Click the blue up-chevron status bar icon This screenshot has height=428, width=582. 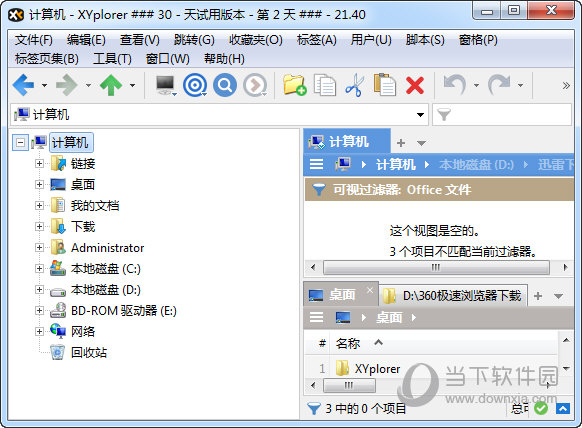[x=563, y=409]
